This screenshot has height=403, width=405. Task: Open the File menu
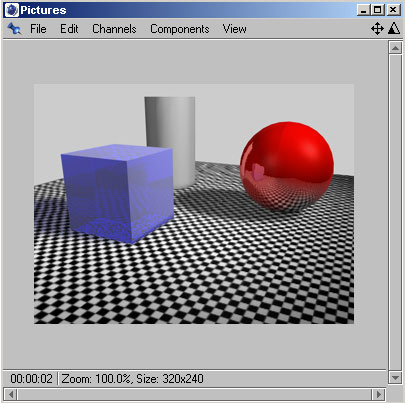coord(38,29)
